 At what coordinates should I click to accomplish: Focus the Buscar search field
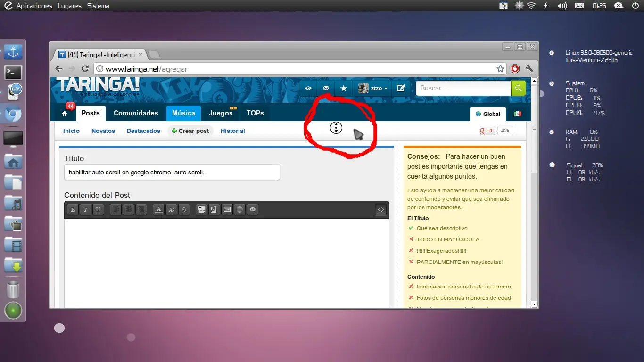tap(463, 88)
